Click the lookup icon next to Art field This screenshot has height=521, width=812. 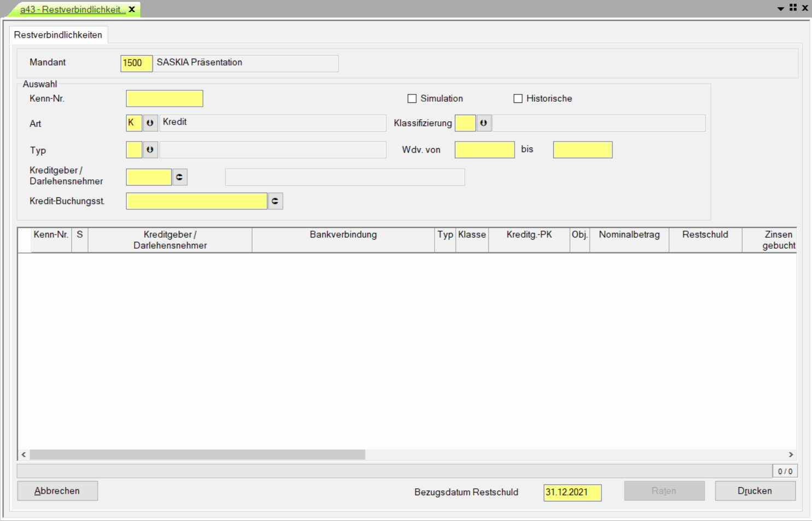coord(150,123)
